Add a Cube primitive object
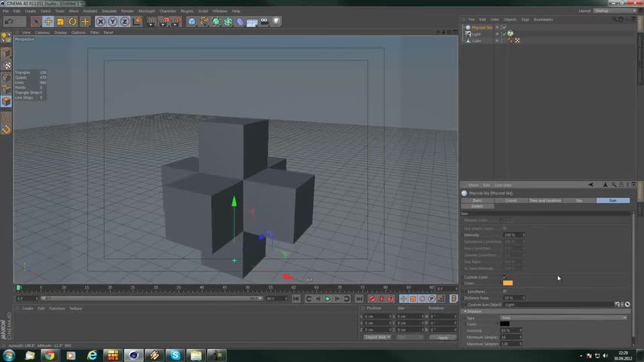 pyautogui.click(x=192, y=22)
